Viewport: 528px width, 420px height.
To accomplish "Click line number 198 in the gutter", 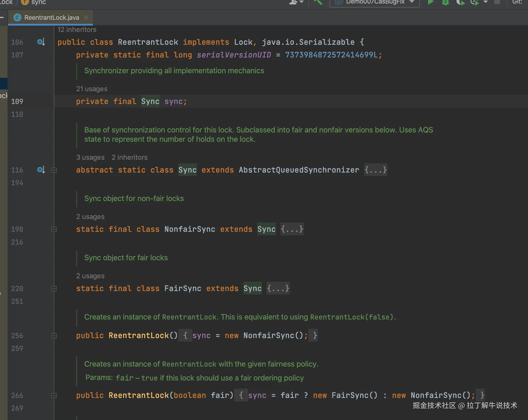I will 17,229.
